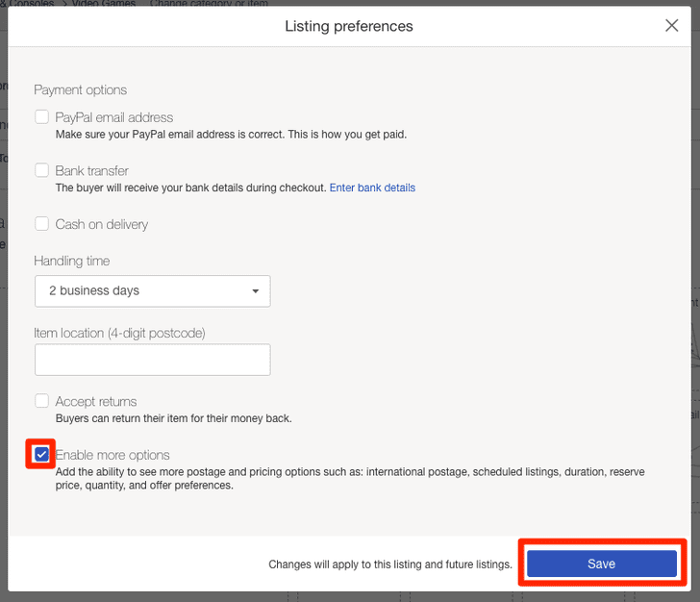700x602 pixels.
Task: Click 'Changes will apply to this listing' note
Action: click(x=390, y=564)
